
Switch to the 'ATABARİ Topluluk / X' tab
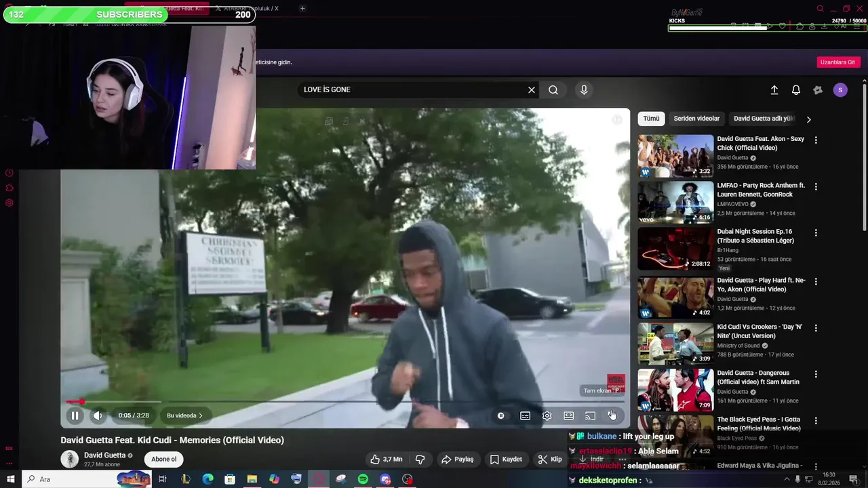[248, 8]
